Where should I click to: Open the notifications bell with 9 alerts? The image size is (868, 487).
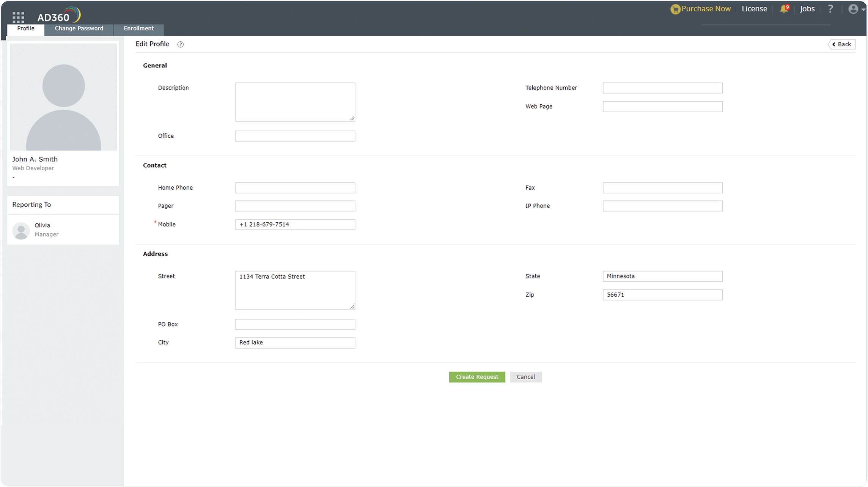[783, 9]
